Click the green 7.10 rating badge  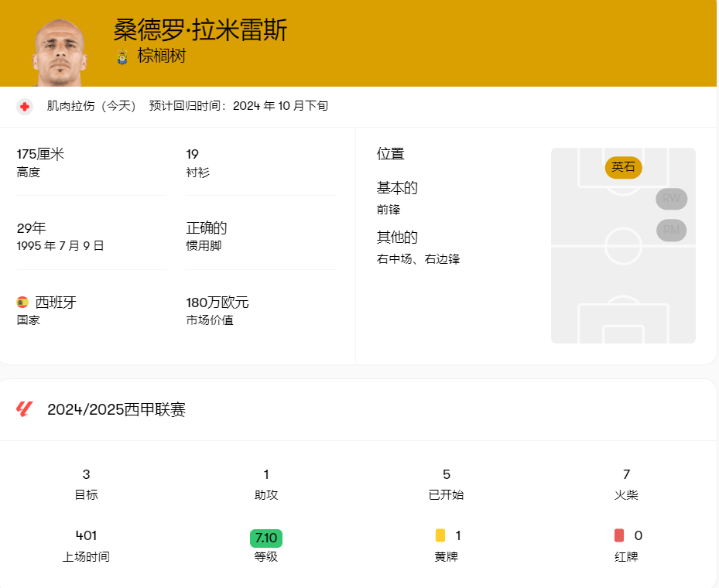click(266, 535)
